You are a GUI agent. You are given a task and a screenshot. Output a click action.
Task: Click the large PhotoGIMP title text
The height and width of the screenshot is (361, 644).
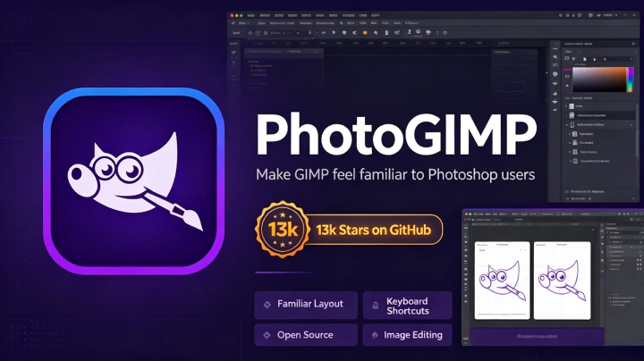[x=396, y=135]
